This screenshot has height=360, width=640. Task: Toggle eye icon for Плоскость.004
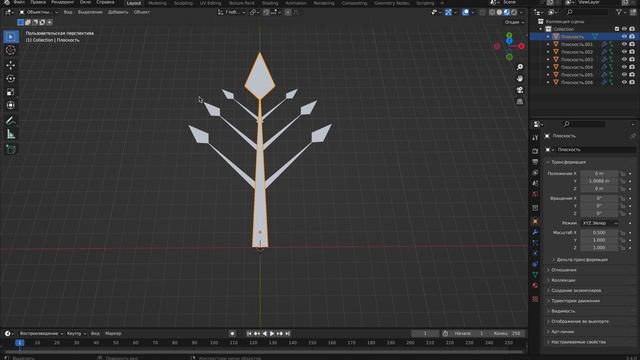point(624,67)
